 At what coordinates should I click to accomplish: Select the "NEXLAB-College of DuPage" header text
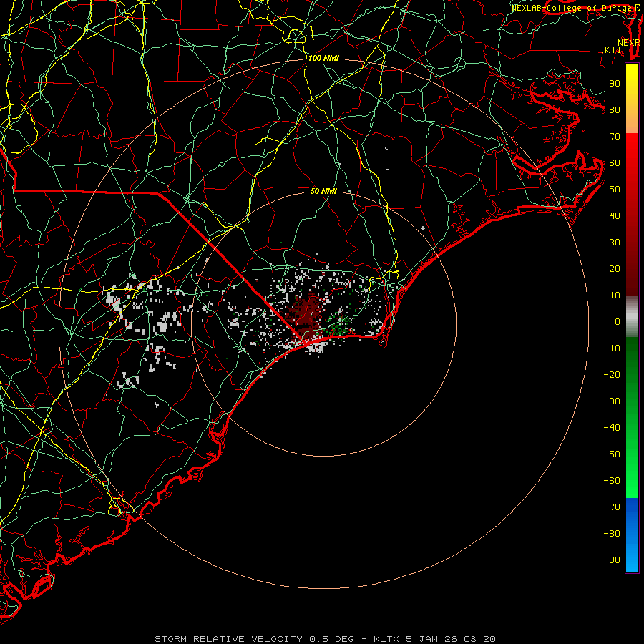pyautogui.click(x=572, y=8)
